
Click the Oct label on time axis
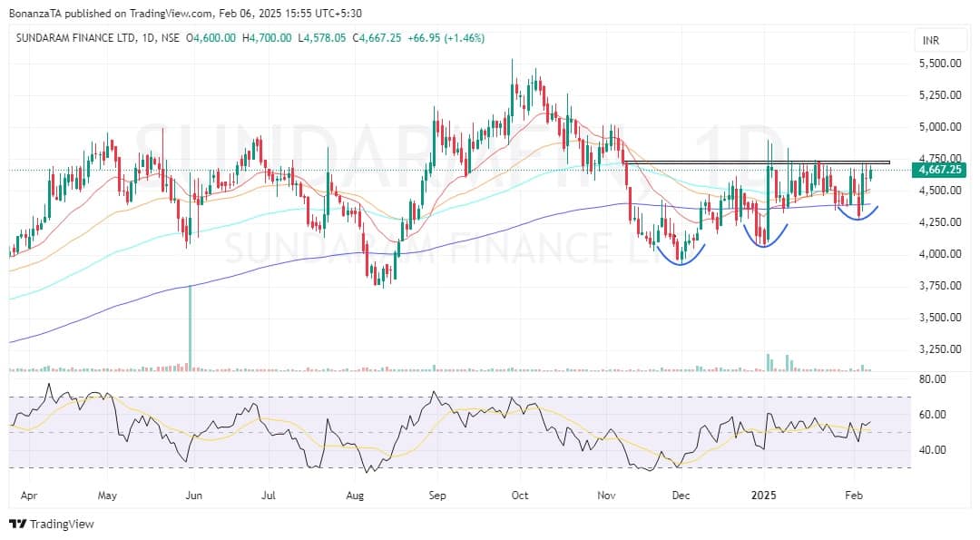(519, 496)
